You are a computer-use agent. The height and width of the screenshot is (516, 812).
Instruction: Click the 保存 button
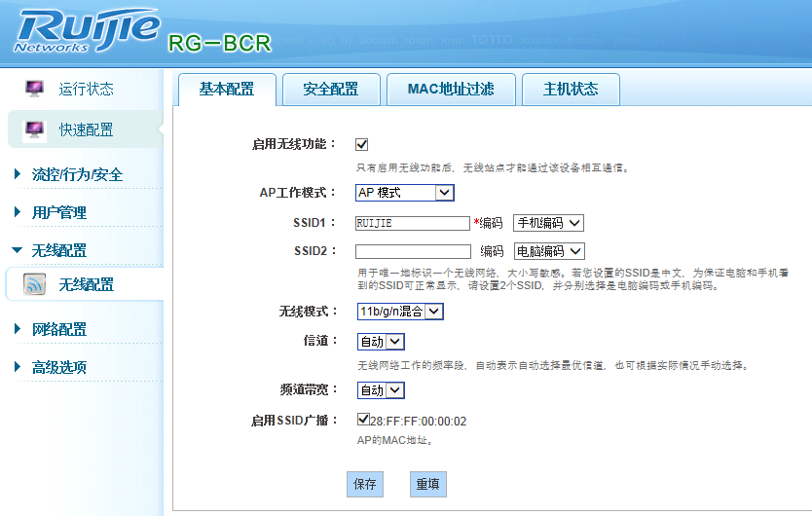(365, 484)
